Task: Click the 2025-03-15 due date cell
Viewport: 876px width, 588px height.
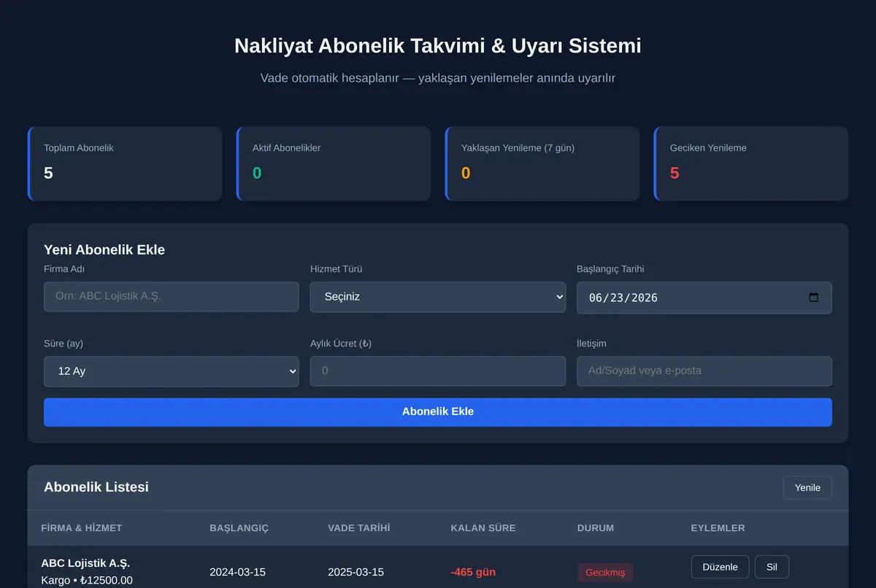Action: (x=356, y=572)
